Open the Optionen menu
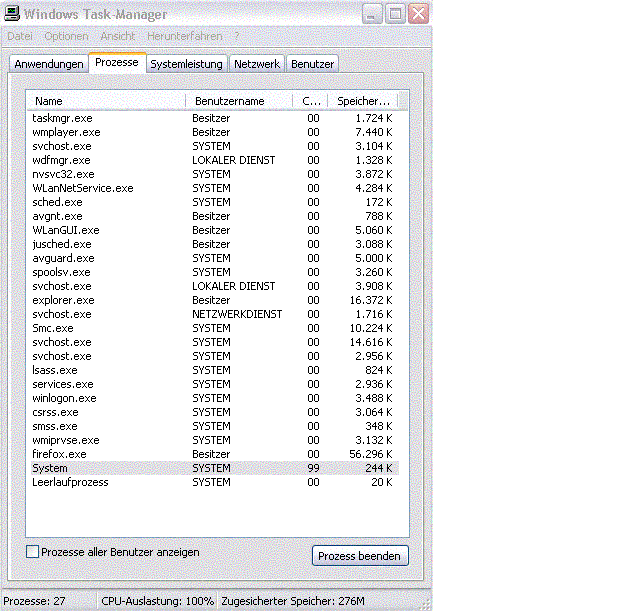Viewport: 640px width, 611px height. click(x=66, y=36)
